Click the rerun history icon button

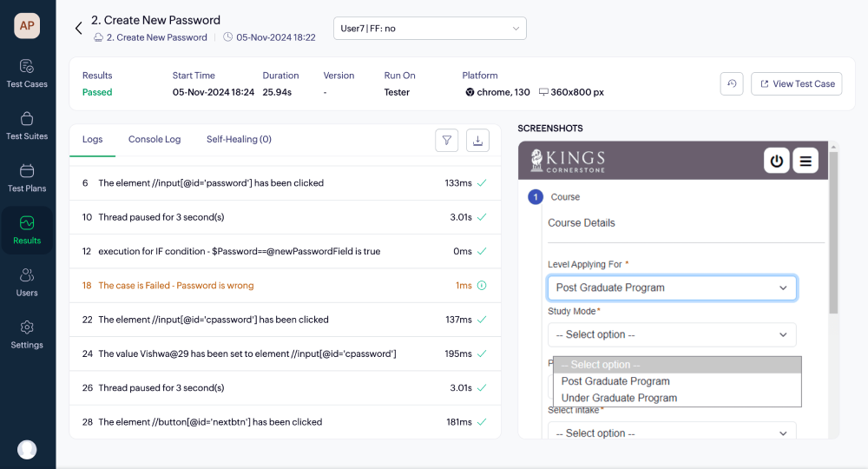(732, 83)
